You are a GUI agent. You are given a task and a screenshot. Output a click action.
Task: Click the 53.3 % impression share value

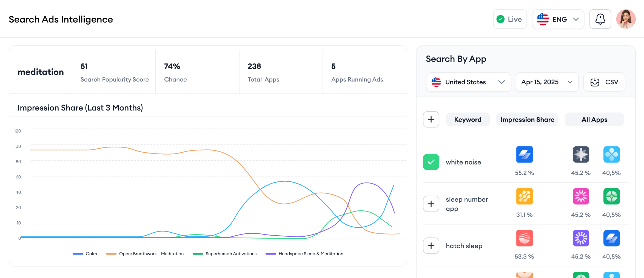click(525, 257)
